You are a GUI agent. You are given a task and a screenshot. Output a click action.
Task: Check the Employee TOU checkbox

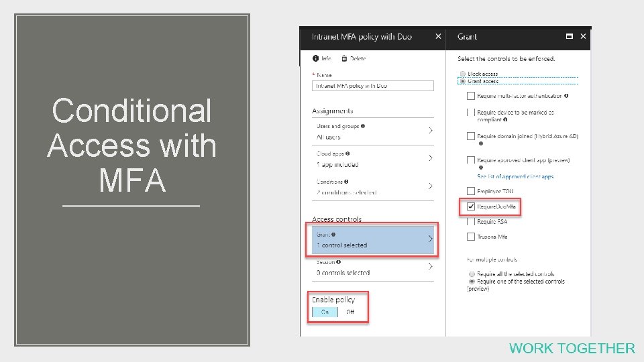point(471,191)
